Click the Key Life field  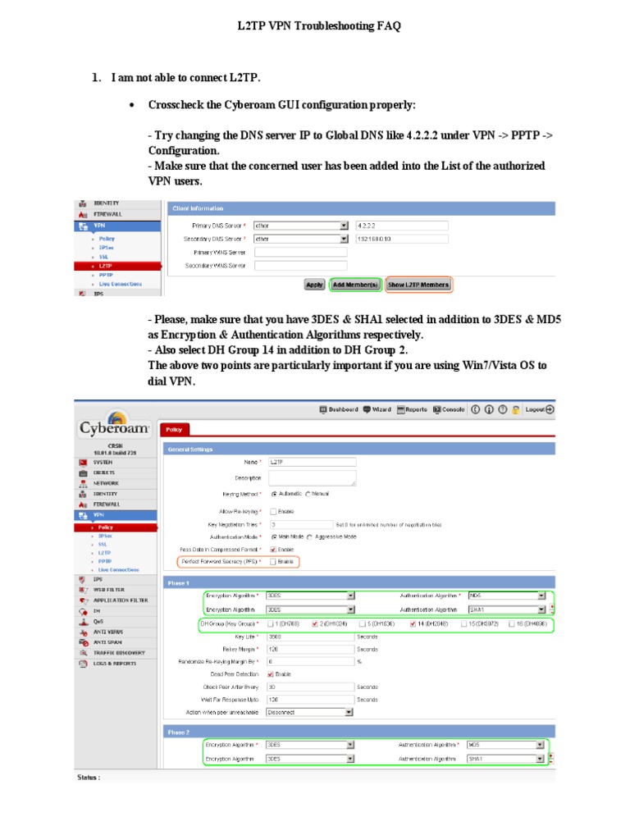[310, 637]
